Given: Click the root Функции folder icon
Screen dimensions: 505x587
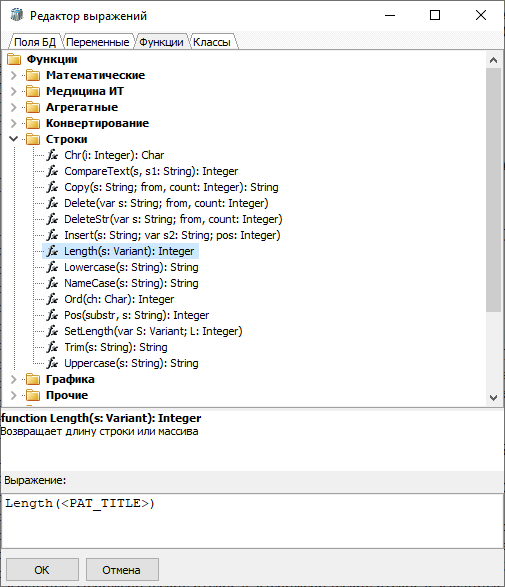Looking at the screenshot, I should 14,59.
